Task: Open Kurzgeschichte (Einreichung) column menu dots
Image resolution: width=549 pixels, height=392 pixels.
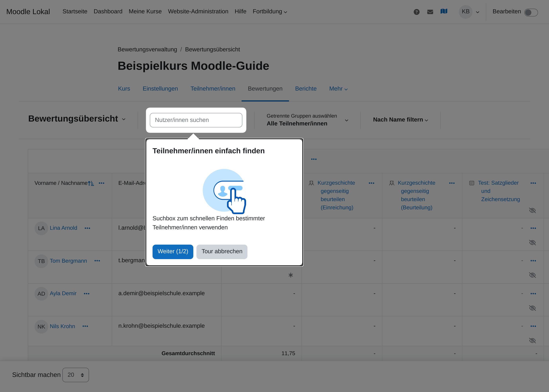Action: pos(371,183)
